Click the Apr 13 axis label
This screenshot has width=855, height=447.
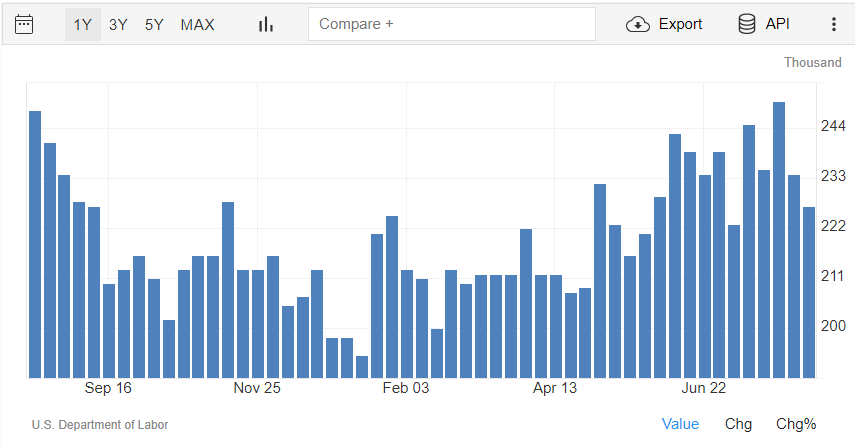tap(555, 388)
